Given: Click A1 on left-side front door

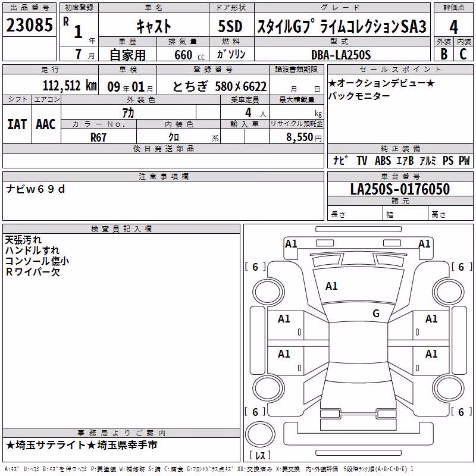Looking at the screenshot, I should tap(284, 319).
